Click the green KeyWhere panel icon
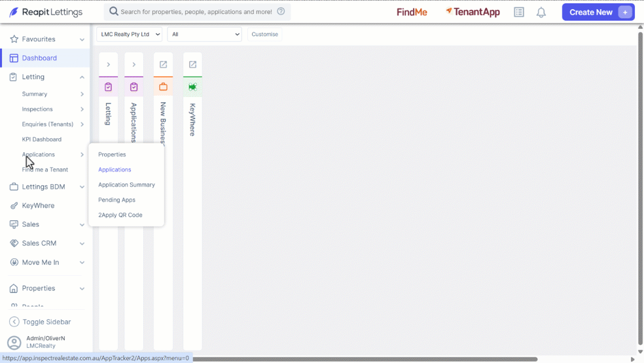The width and height of the screenshot is (644, 363). coord(192,86)
